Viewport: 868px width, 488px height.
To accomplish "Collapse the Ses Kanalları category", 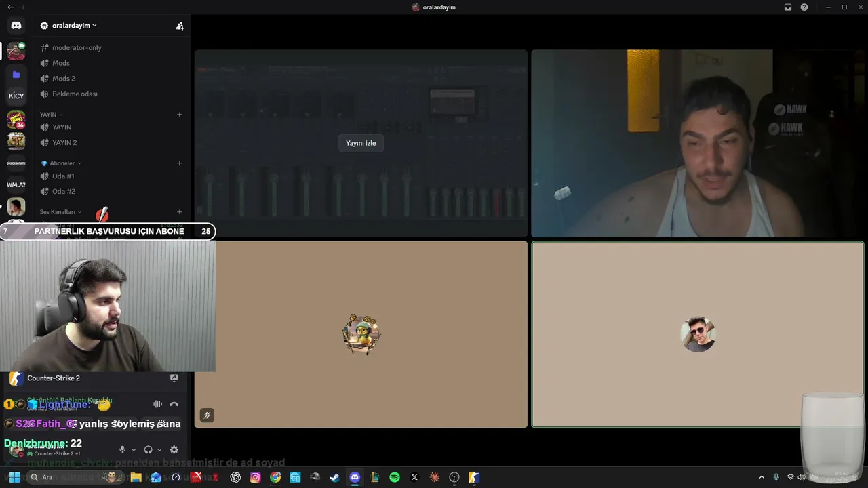I will click(60, 212).
